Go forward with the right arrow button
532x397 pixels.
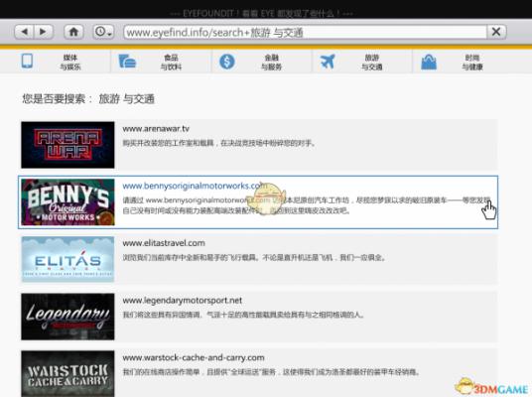(43, 32)
